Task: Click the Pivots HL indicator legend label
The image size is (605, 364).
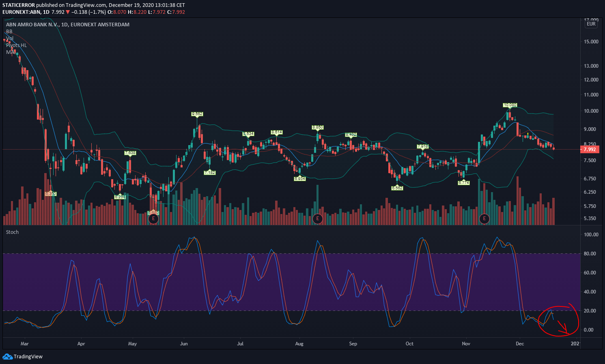Action: point(16,45)
